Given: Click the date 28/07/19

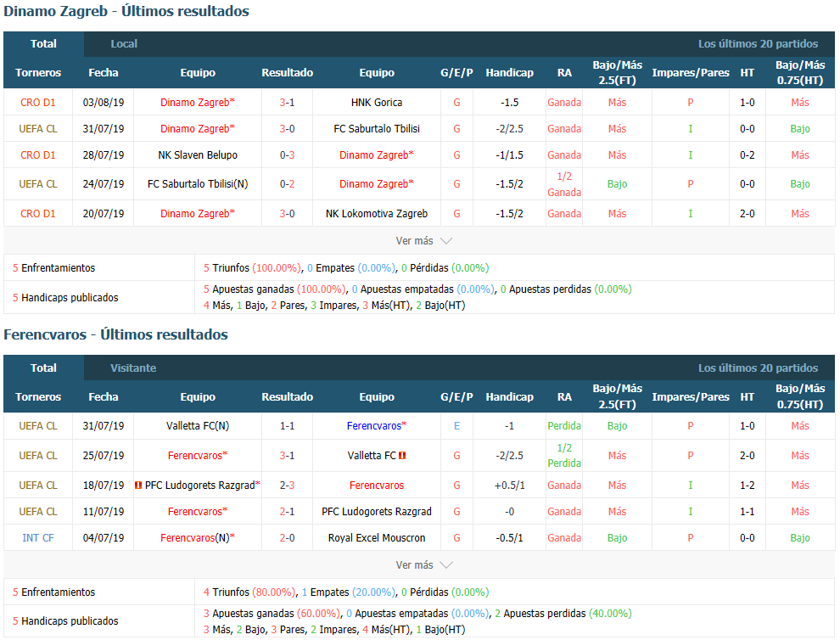Looking at the screenshot, I should (x=104, y=155).
